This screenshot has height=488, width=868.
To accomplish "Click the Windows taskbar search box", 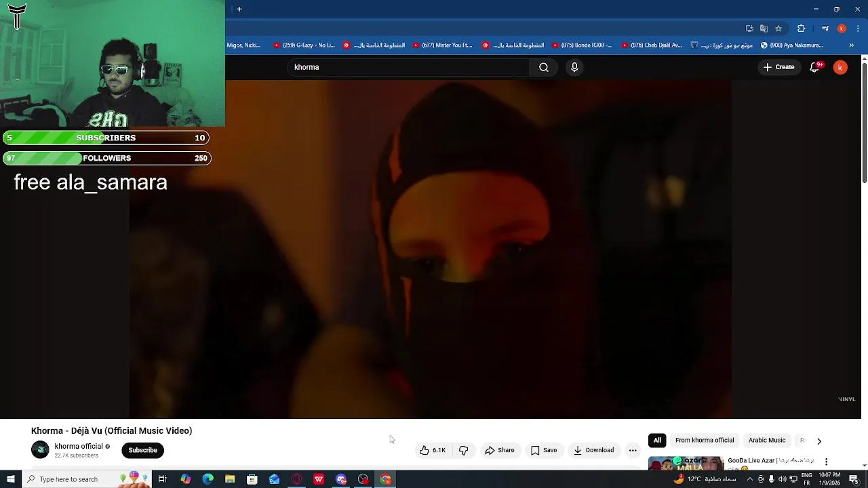I will pyautogui.click(x=87, y=479).
